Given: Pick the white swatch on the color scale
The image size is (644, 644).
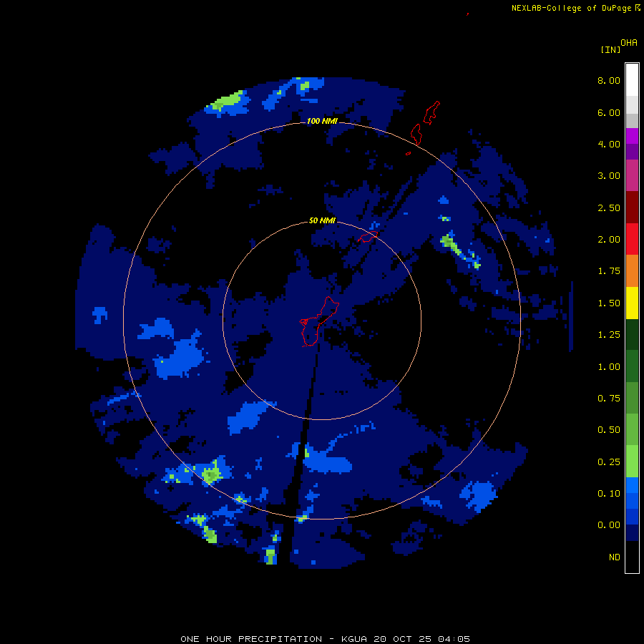Looking at the screenshot, I should 632,80.
